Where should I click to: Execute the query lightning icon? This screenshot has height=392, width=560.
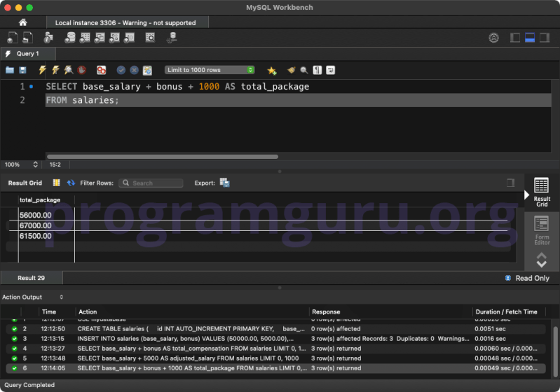[x=42, y=70]
